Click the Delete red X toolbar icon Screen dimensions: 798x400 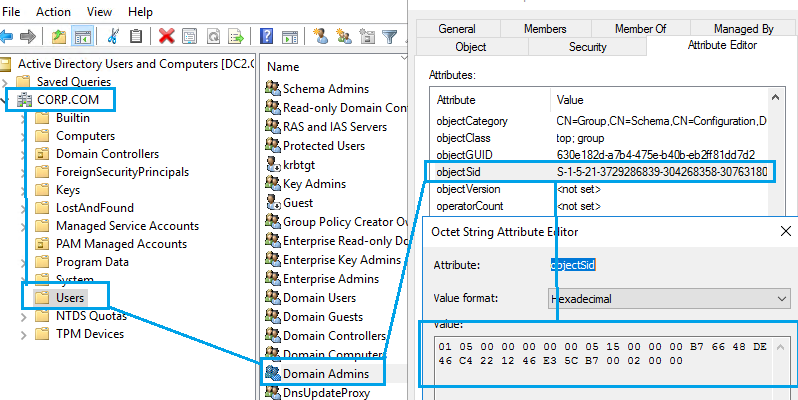166,36
